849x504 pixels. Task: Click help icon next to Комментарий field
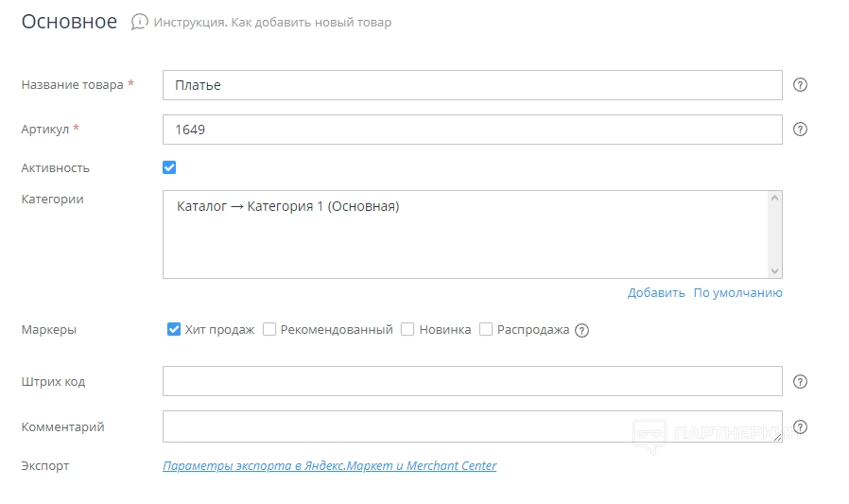pyautogui.click(x=800, y=427)
